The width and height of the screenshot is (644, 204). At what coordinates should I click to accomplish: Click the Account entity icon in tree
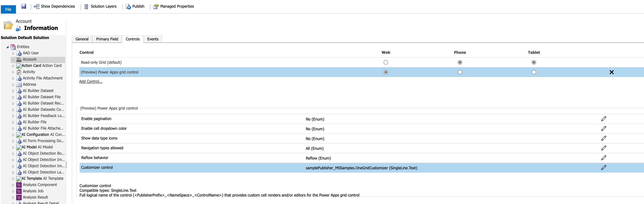click(x=19, y=60)
